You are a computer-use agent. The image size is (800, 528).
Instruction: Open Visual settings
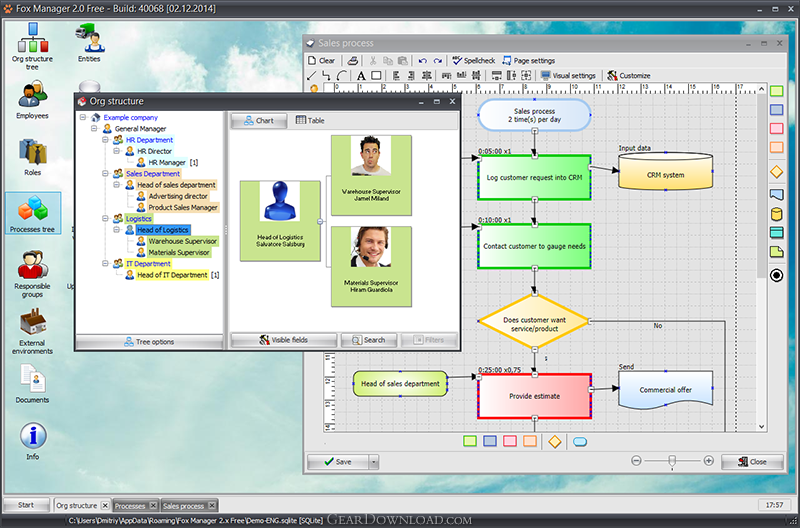coord(568,76)
